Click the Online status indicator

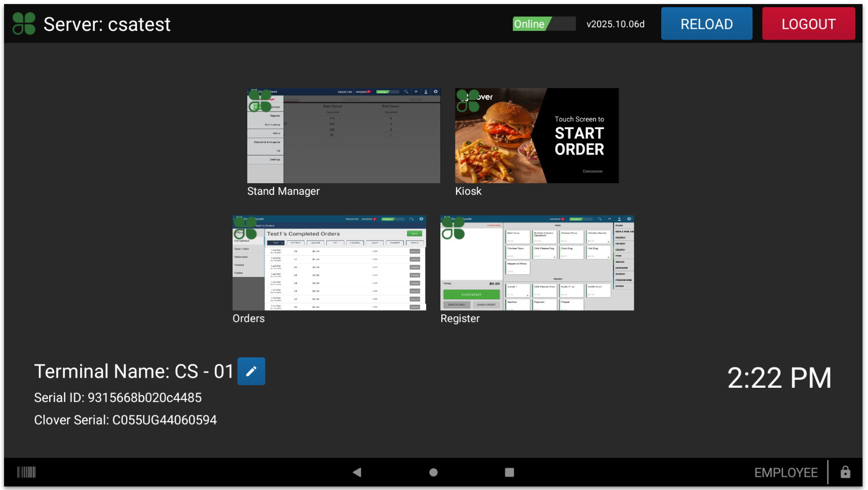click(x=544, y=24)
